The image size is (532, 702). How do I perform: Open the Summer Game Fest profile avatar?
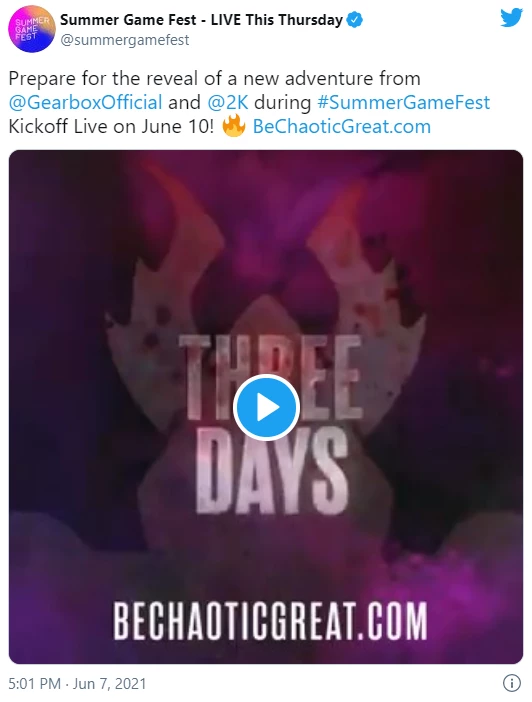coord(32,30)
